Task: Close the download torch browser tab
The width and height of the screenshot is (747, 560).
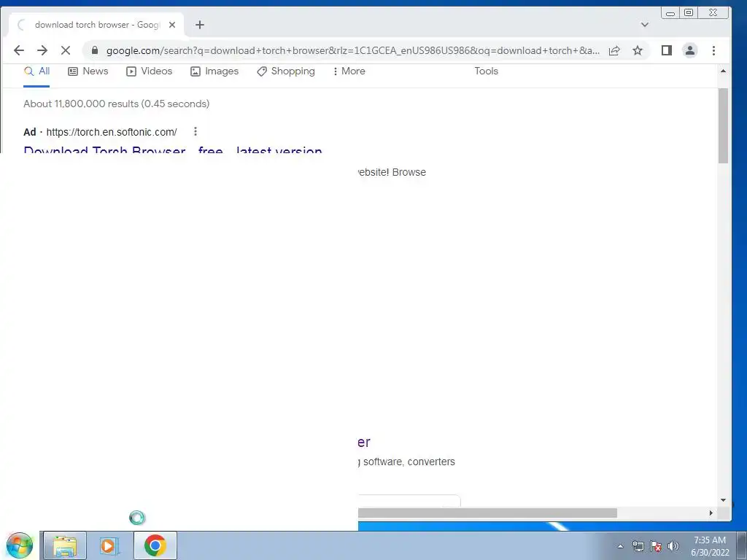Action: pyautogui.click(x=172, y=25)
